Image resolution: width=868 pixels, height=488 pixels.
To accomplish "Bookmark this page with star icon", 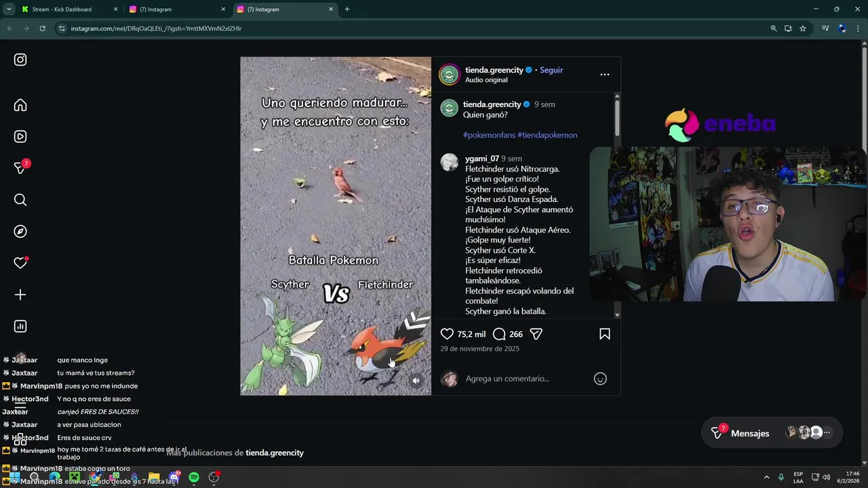I will pyautogui.click(x=803, y=28).
